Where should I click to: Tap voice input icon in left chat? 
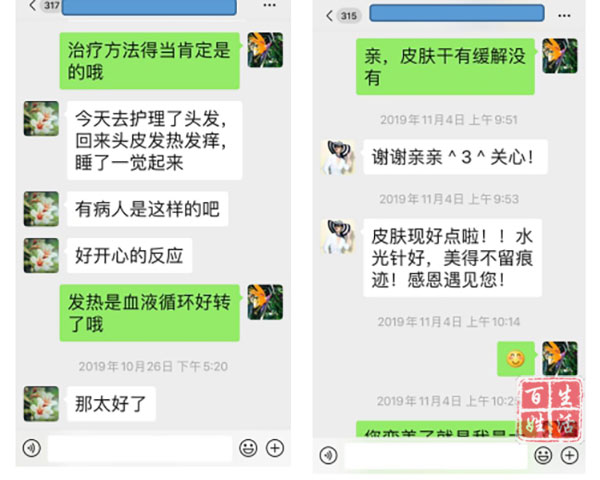coord(32,447)
